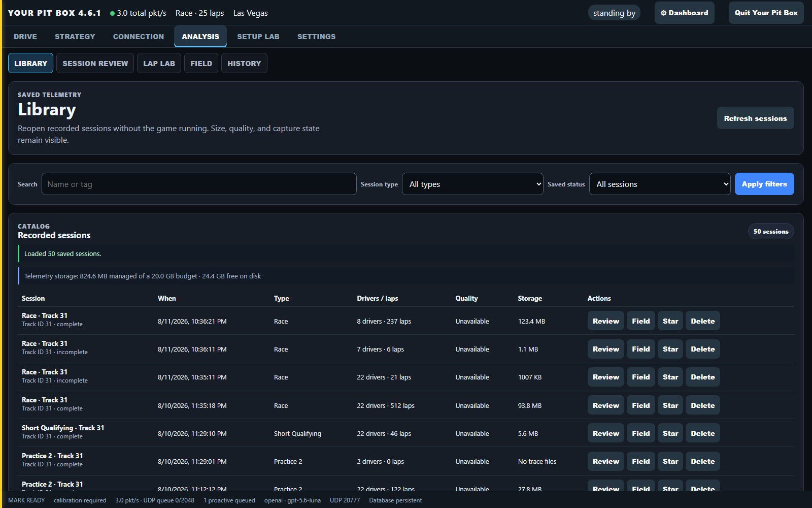The width and height of the screenshot is (812, 508).
Task: Select the 'Short Qualifying · Track 31' session name
Action: [63, 428]
